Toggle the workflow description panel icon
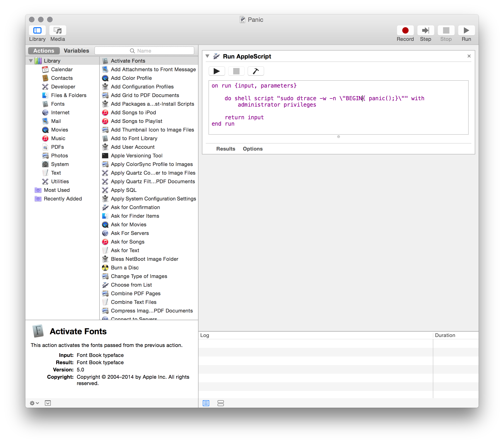The height and width of the screenshot is (444, 504). click(48, 403)
